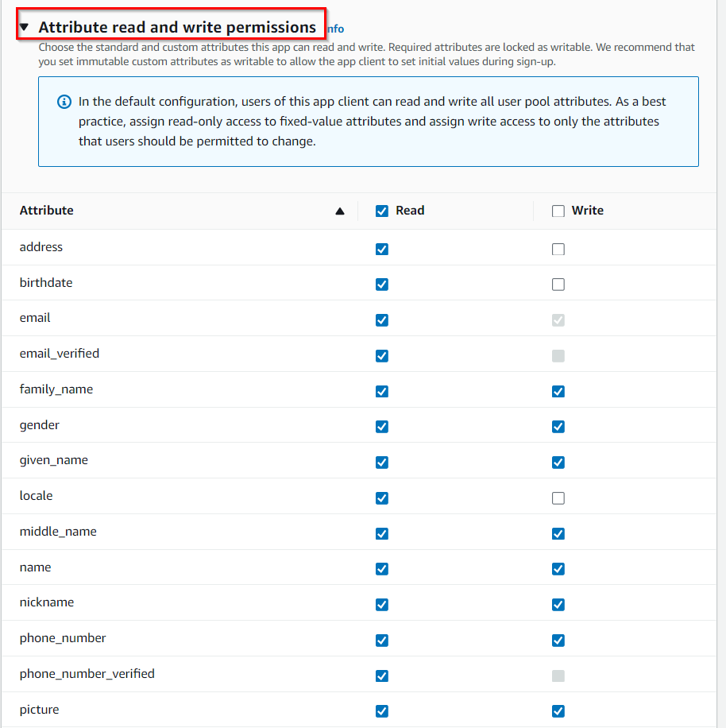Uncheck Write permission for gender
This screenshot has width=726, height=728.
coord(558,427)
